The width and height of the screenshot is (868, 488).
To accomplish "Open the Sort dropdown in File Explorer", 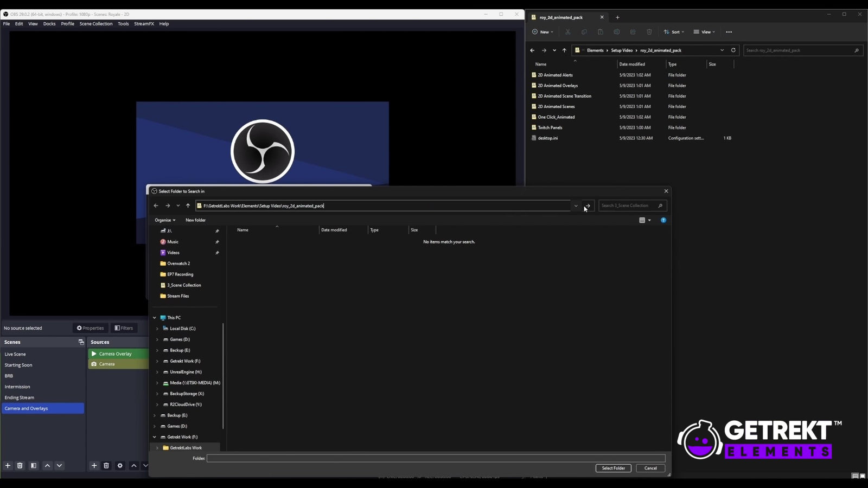I will (x=674, y=32).
